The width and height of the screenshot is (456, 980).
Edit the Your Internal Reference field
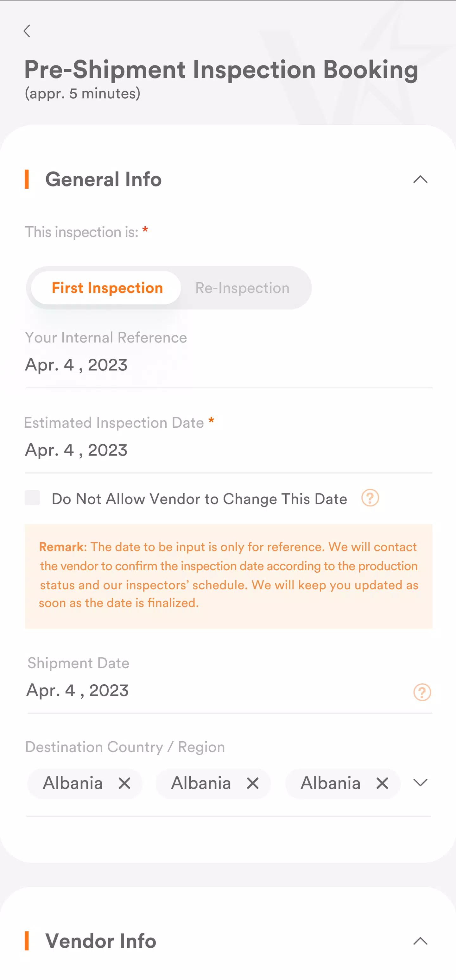click(228, 364)
